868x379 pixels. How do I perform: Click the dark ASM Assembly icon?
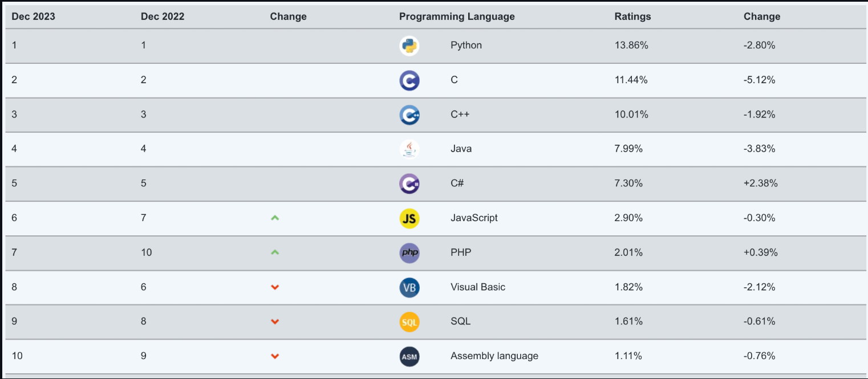click(x=409, y=357)
